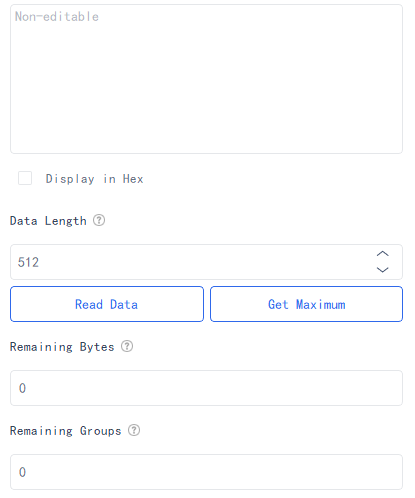Click the Non-editable placeholder text
415x498 pixels.
[x=57, y=16]
